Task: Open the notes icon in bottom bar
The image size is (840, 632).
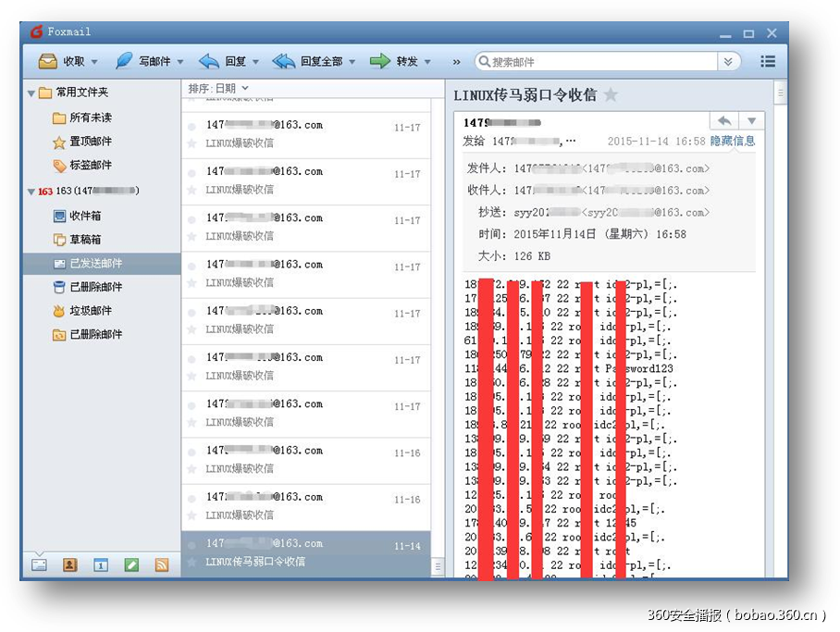Action: [x=131, y=564]
